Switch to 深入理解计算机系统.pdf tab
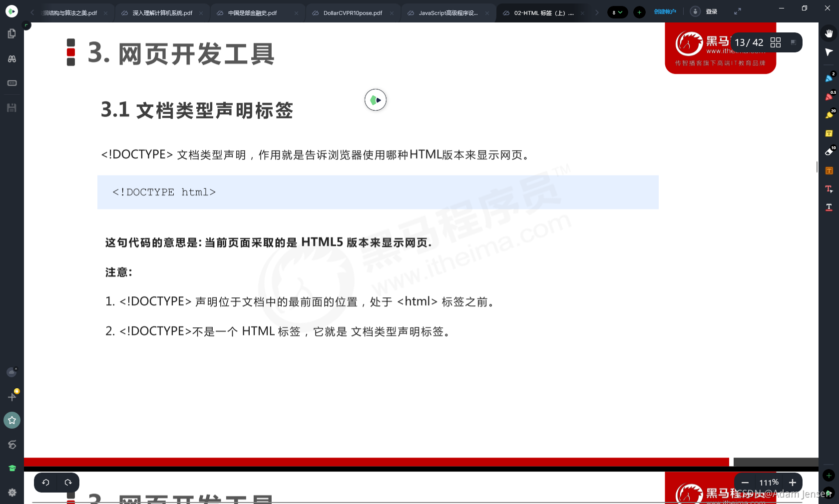This screenshot has width=839, height=504. (x=162, y=13)
